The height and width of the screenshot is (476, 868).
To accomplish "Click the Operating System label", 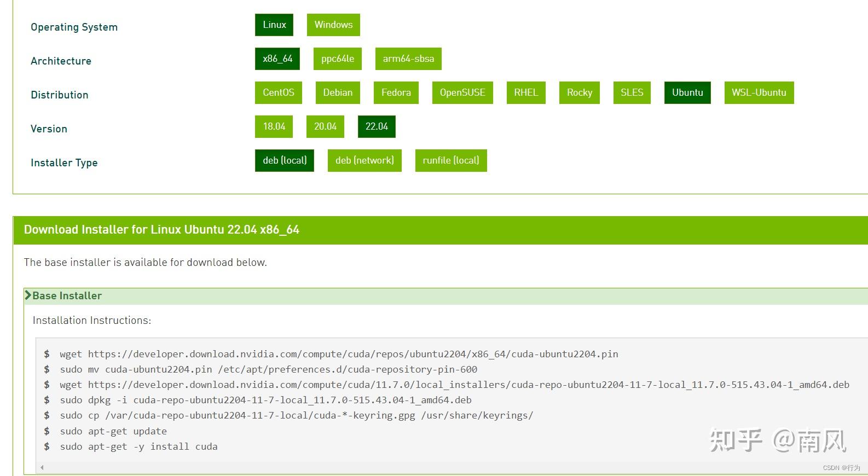I will click(74, 27).
